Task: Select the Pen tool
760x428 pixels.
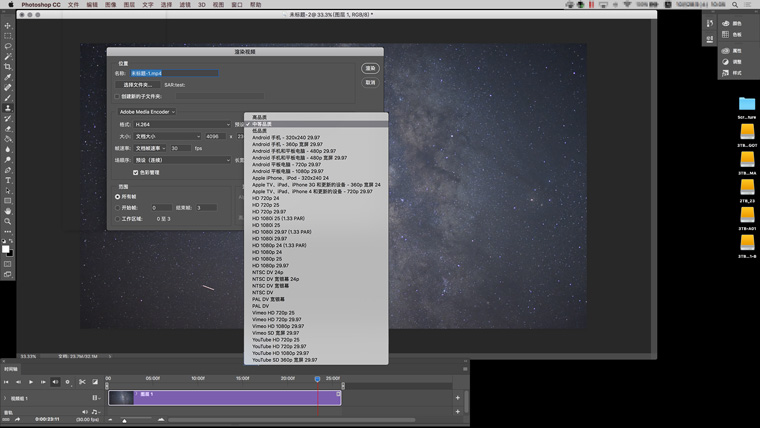Action: (7, 170)
